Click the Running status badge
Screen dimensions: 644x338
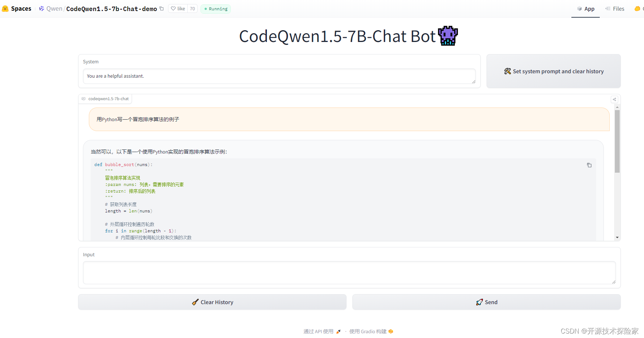point(215,8)
